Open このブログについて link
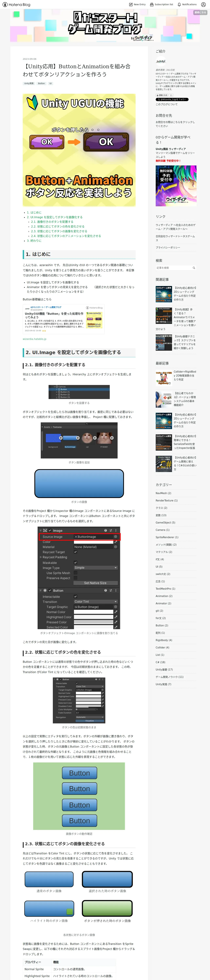The image size is (210, 980). [166, 104]
